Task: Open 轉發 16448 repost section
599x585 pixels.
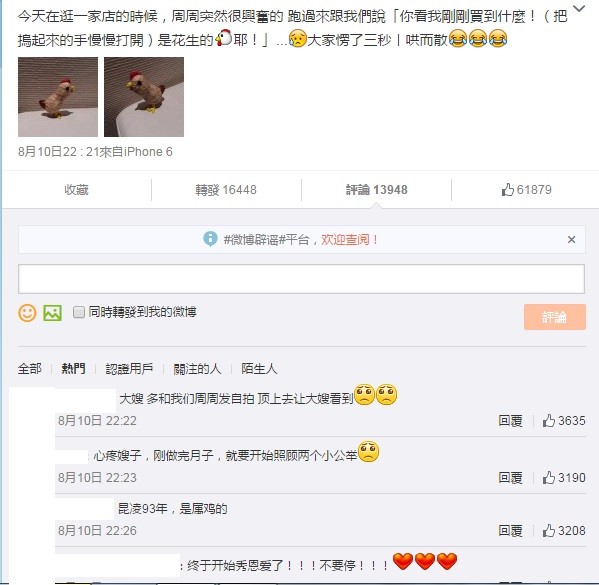Action: (226, 190)
